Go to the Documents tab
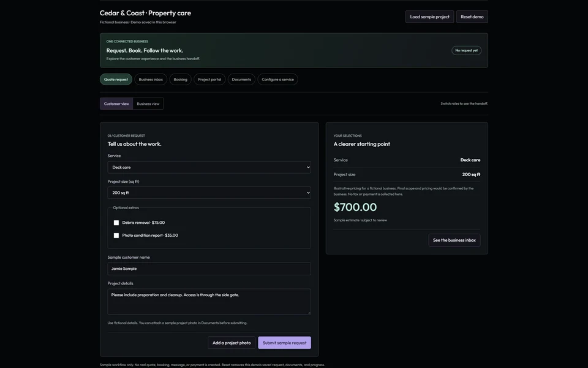The width and height of the screenshot is (588, 368). [x=241, y=79]
